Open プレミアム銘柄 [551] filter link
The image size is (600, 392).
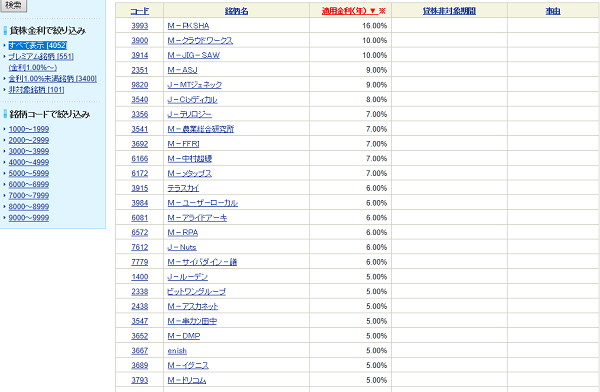click(41, 56)
